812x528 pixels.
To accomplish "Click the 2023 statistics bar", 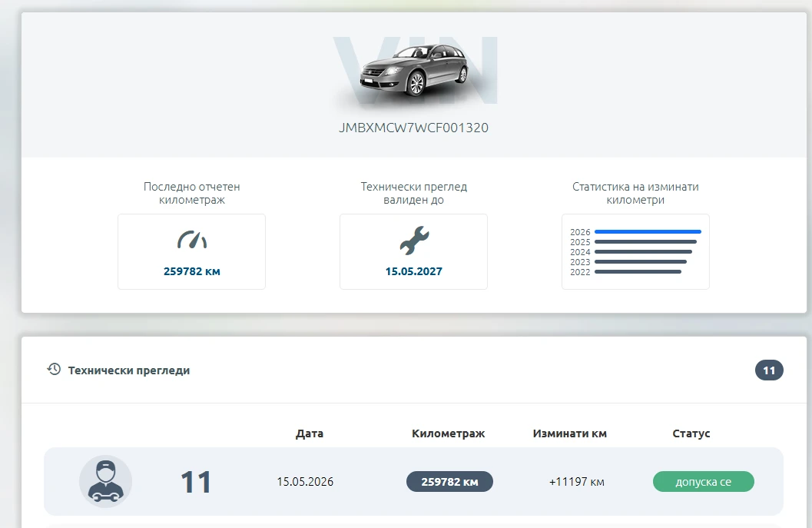I will click(641, 261).
